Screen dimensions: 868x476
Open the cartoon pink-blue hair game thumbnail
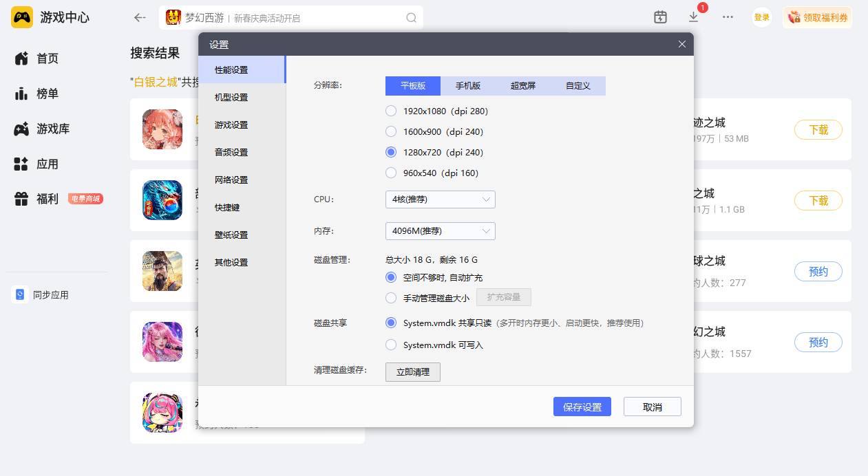click(162, 413)
